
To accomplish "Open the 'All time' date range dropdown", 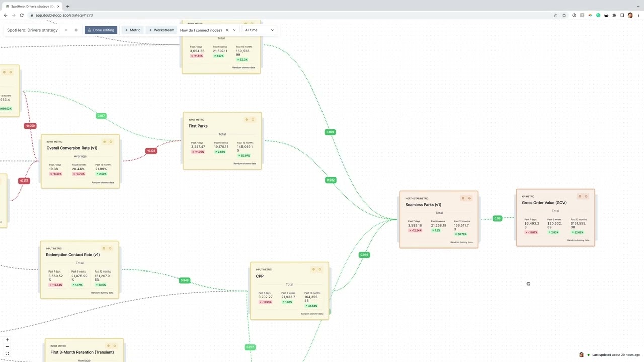I will (x=259, y=30).
